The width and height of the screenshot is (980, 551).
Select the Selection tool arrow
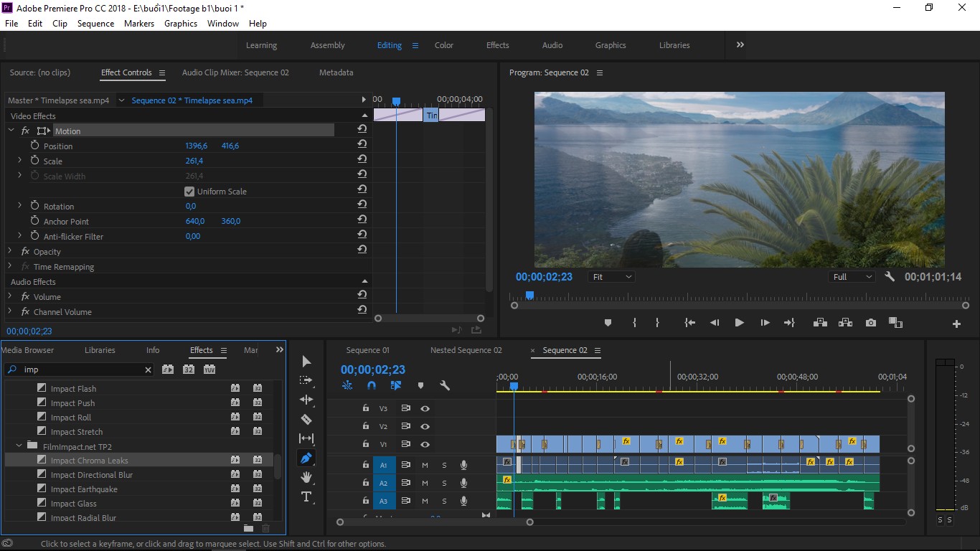(x=306, y=362)
